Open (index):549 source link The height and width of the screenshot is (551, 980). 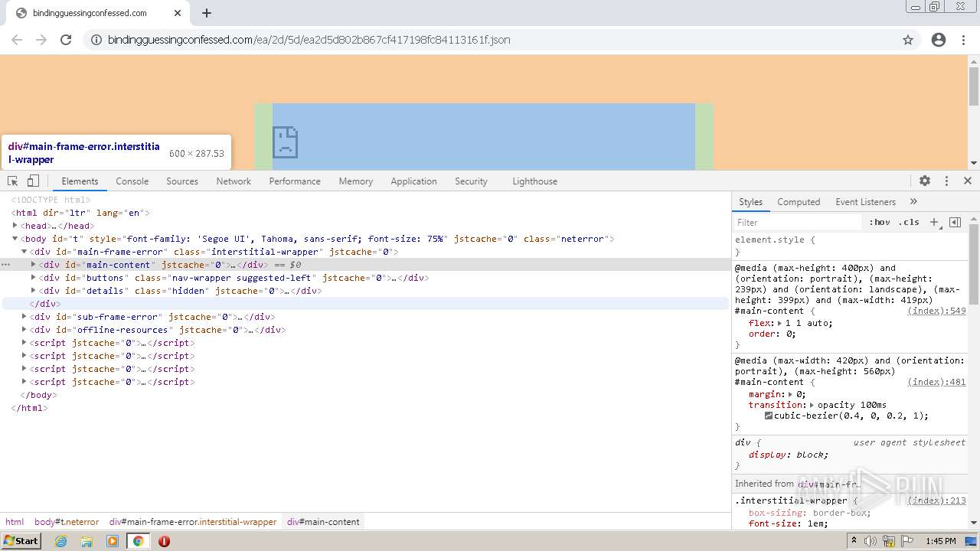[936, 311]
